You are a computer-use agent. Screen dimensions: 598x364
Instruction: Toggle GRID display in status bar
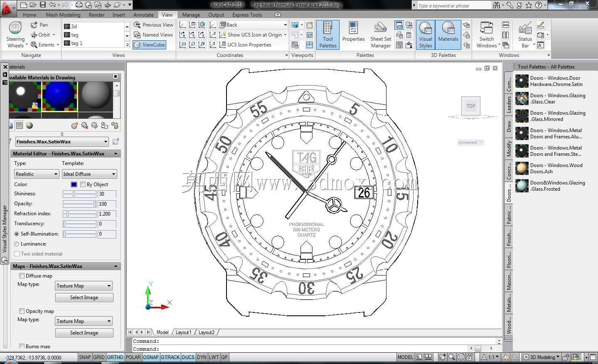pos(99,357)
